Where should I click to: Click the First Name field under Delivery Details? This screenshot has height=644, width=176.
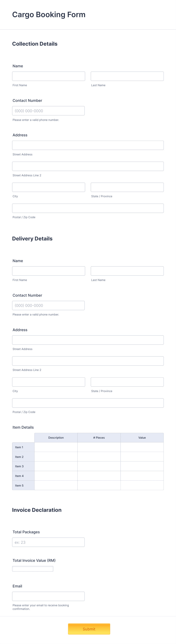tap(48, 271)
